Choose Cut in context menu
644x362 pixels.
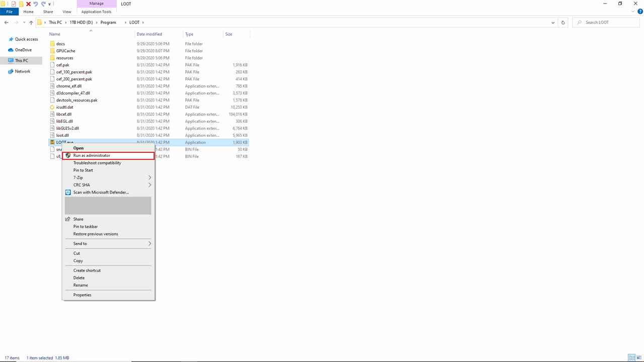[76, 253]
